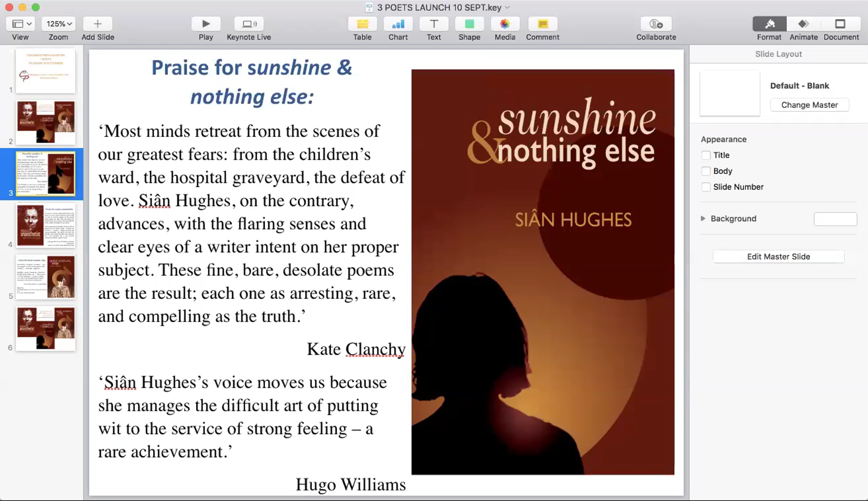The width and height of the screenshot is (868, 501).
Task: Open the View options menu
Action: coord(20,24)
